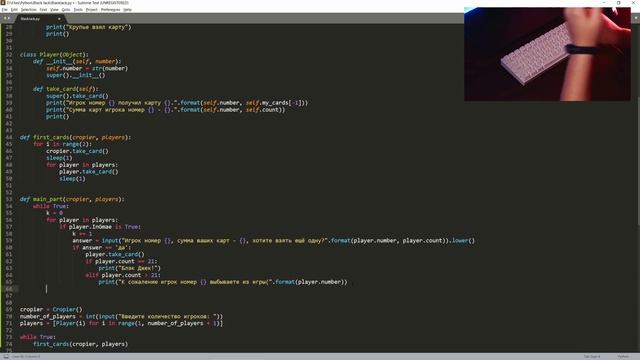The width and height of the screenshot is (640, 360).
Task: Click line number 66 in the gutter
Action: (x=9, y=289)
